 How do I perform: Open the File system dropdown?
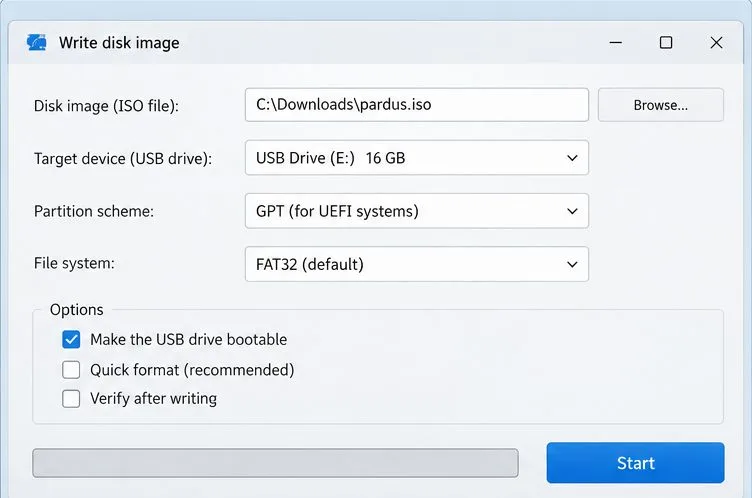point(416,264)
